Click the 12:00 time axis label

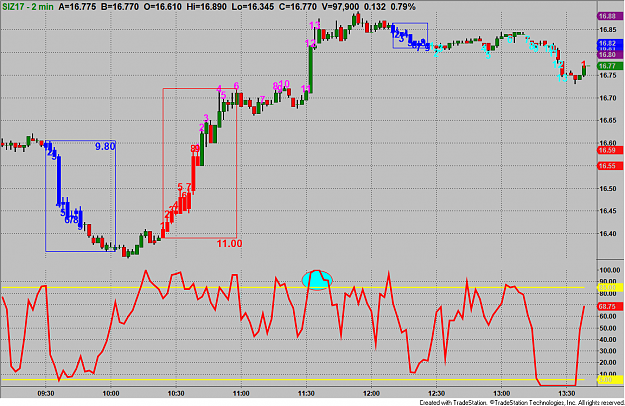(371, 394)
